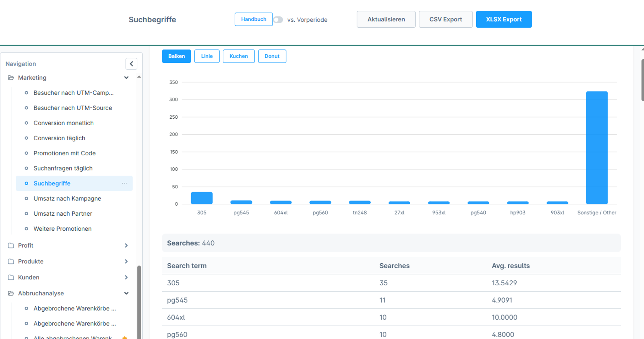The height and width of the screenshot is (339, 644).
Task: Export data with CSV Export
Action: (x=446, y=19)
